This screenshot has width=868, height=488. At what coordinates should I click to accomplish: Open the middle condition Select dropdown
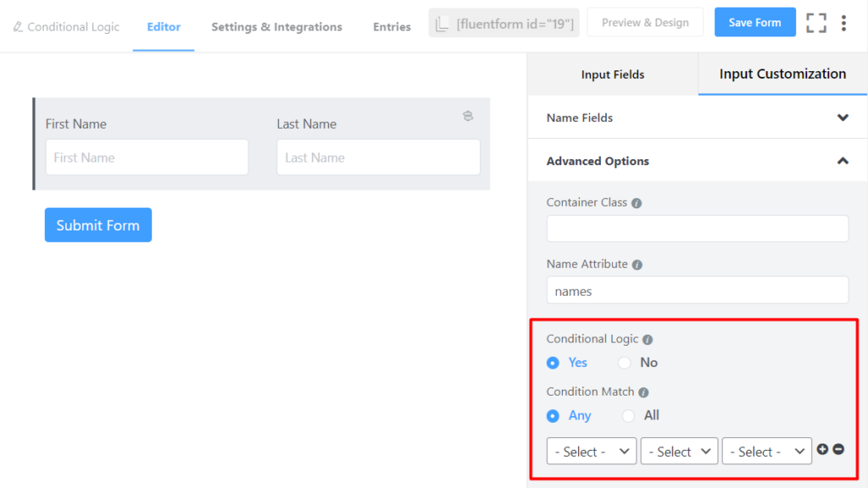(679, 451)
